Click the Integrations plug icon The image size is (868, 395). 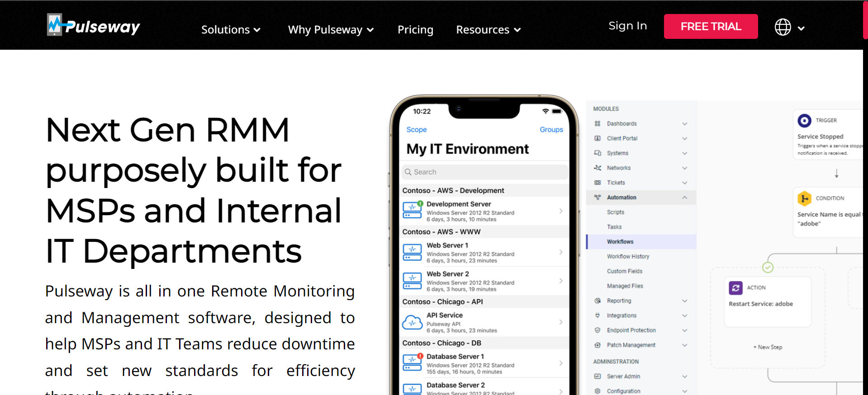click(x=598, y=315)
